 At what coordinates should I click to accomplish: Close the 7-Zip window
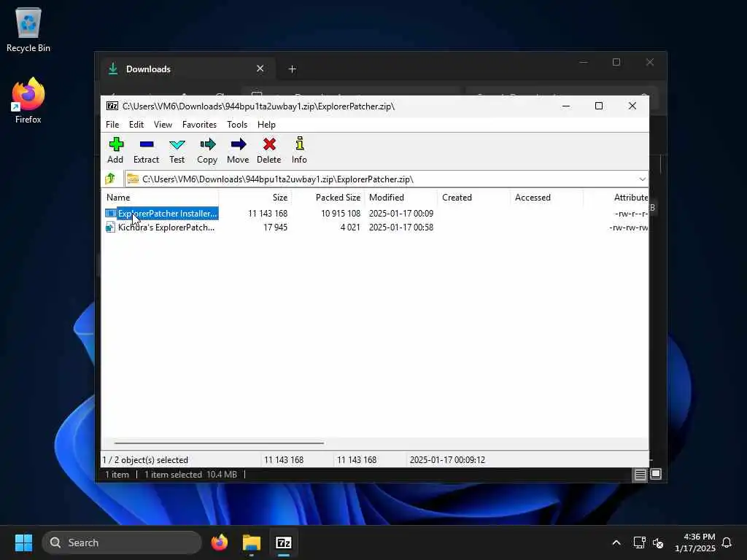coord(632,106)
